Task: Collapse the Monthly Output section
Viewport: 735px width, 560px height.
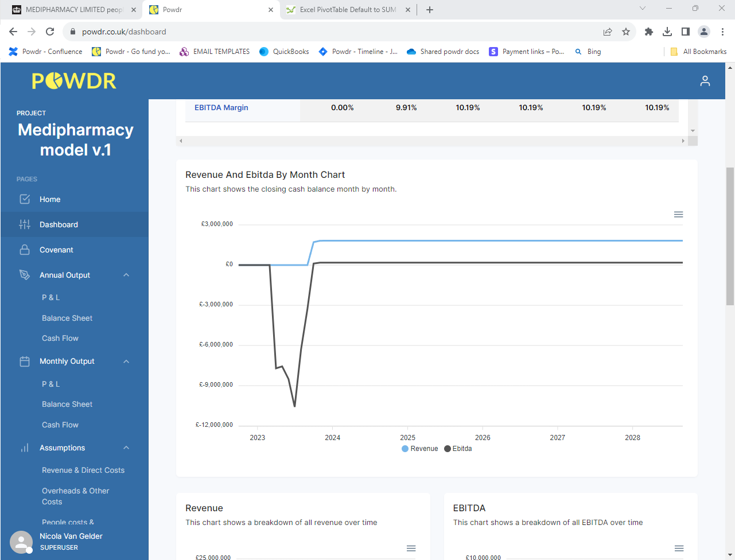Action: pyautogui.click(x=126, y=361)
